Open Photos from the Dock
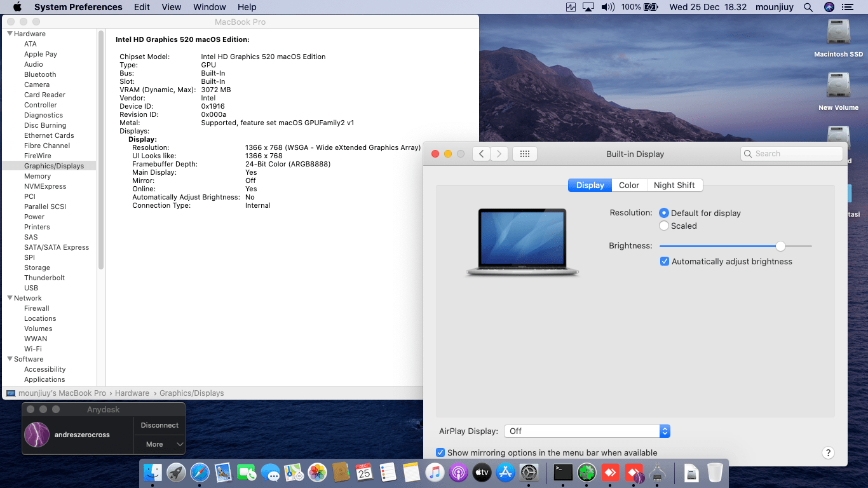 click(x=317, y=472)
